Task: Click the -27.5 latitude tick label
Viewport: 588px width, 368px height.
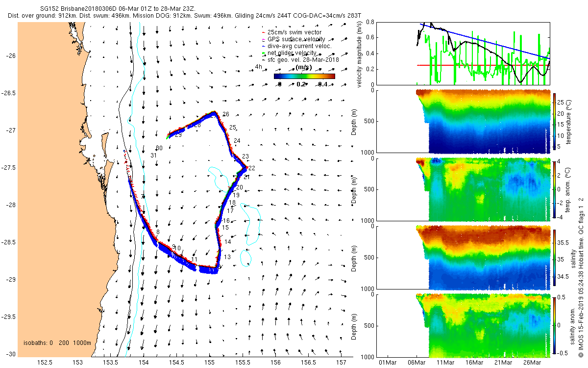Action: 8,168
